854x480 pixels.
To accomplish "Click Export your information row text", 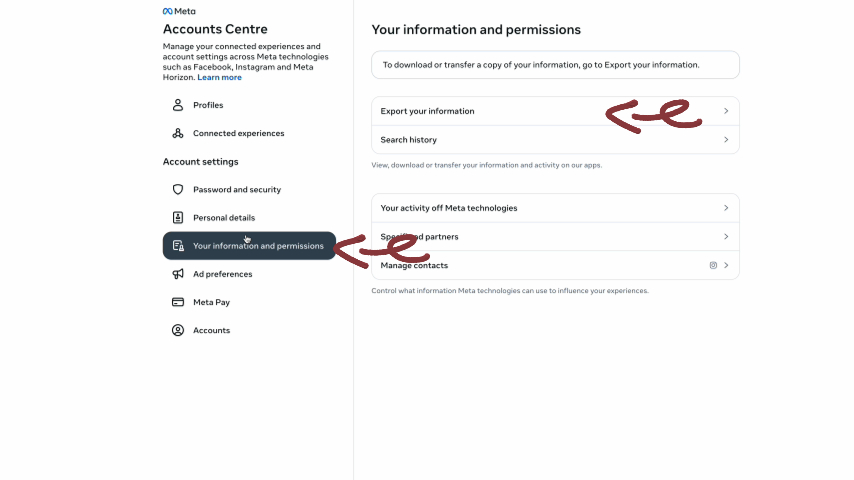I will pyautogui.click(x=428, y=111).
